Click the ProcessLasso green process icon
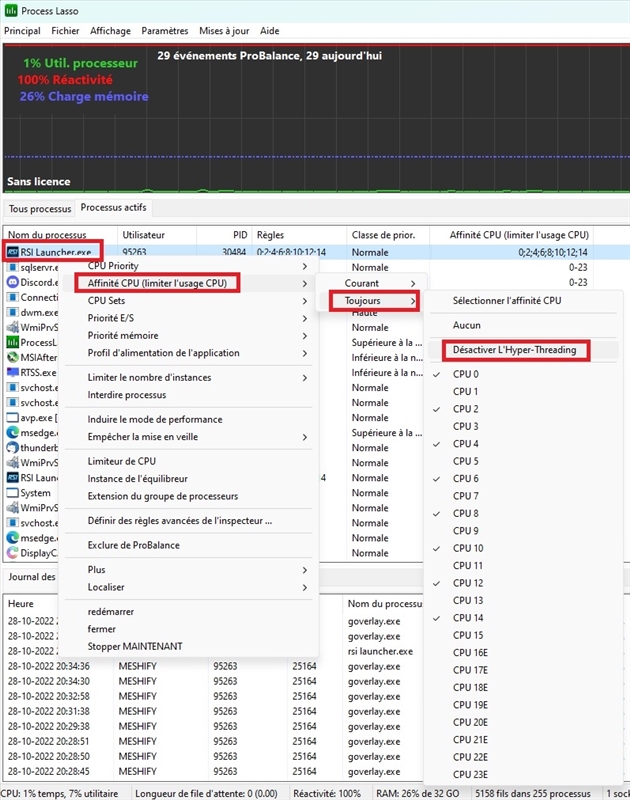Viewport: 630px width, 800px height. point(13,342)
